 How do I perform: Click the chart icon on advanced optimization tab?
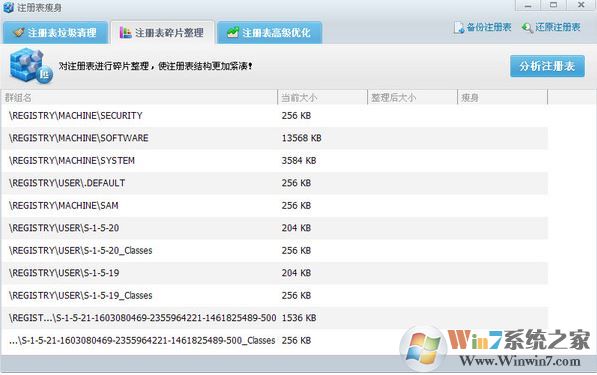pos(233,32)
